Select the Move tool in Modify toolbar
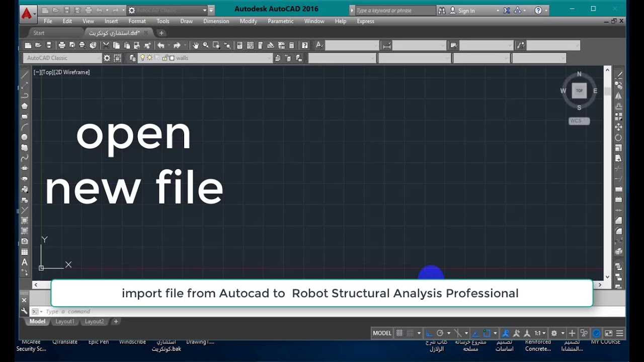Screen dimensions: 644x362 click(x=619, y=127)
